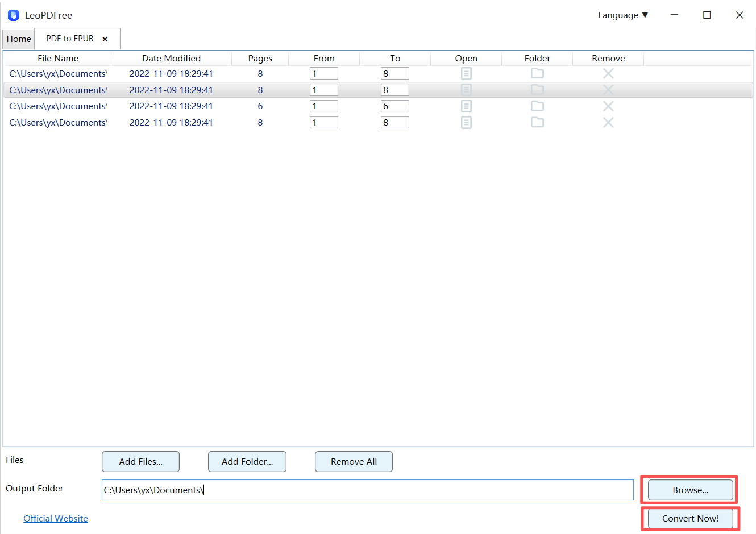The height and width of the screenshot is (534, 756).
Task: Open containing folder for the last file row
Action: pyautogui.click(x=537, y=122)
